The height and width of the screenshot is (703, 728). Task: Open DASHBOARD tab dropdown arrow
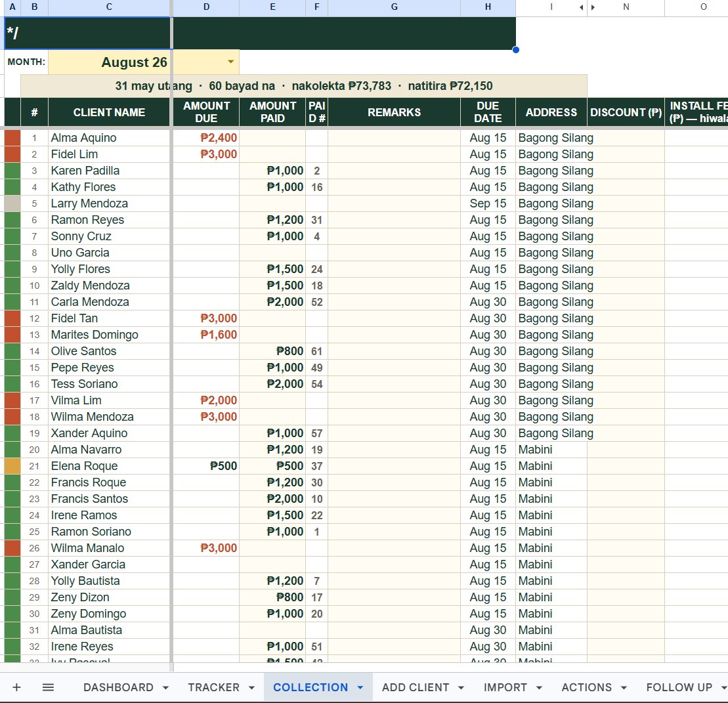165,688
